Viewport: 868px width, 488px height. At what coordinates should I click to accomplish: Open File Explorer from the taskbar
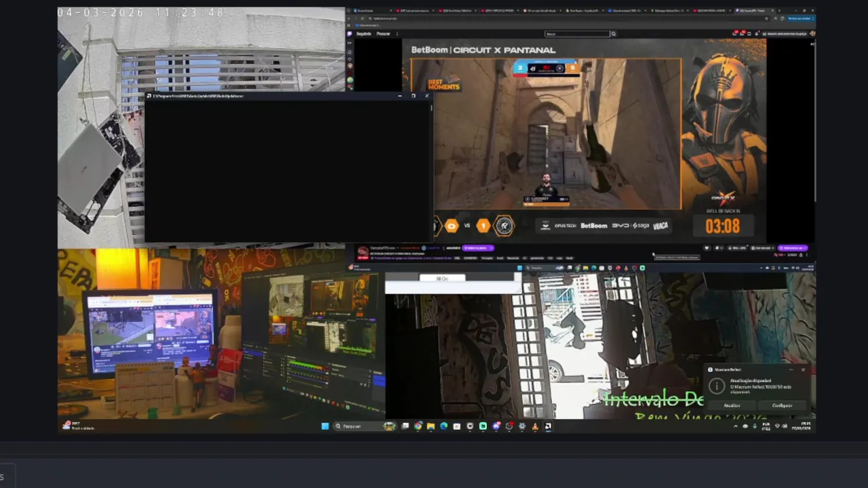(x=431, y=426)
